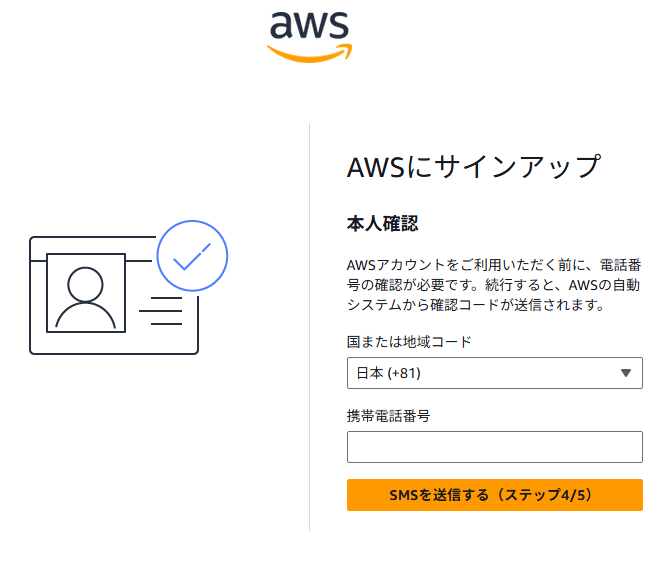The height and width of the screenshot is (583, 668).
Task: Click the AWSにサインアップ heading
Action: (x=474, y=166)
